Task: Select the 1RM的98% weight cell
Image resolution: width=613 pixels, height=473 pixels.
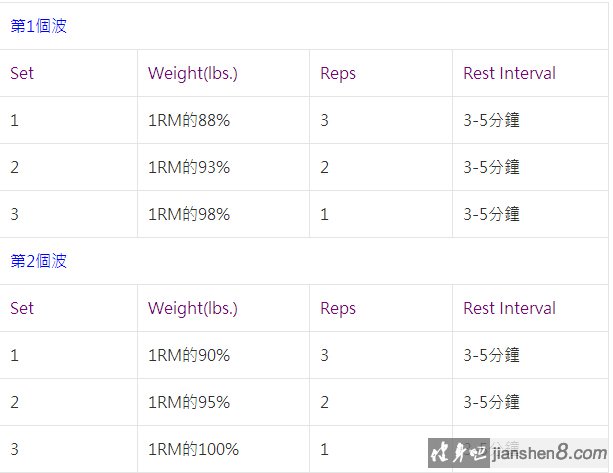Action: [x=223, y=214]
